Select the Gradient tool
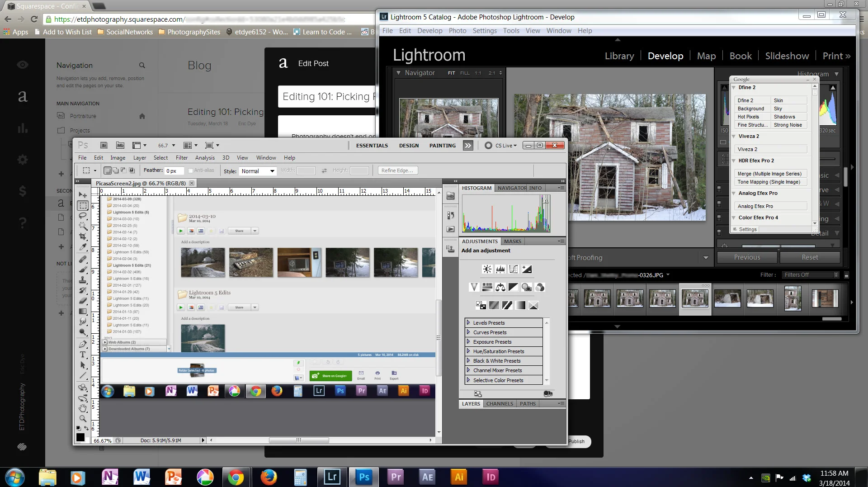Image resolution: width=868 pixels, height=487 pixels. [83, 311]
